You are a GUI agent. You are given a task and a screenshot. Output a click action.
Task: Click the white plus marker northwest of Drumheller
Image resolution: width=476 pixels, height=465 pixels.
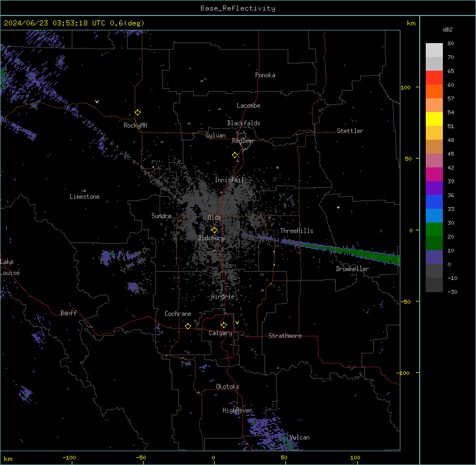coord(338,207)
